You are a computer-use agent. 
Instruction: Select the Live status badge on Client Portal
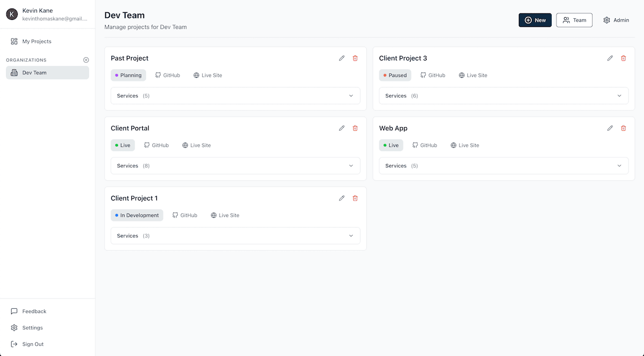122,145
